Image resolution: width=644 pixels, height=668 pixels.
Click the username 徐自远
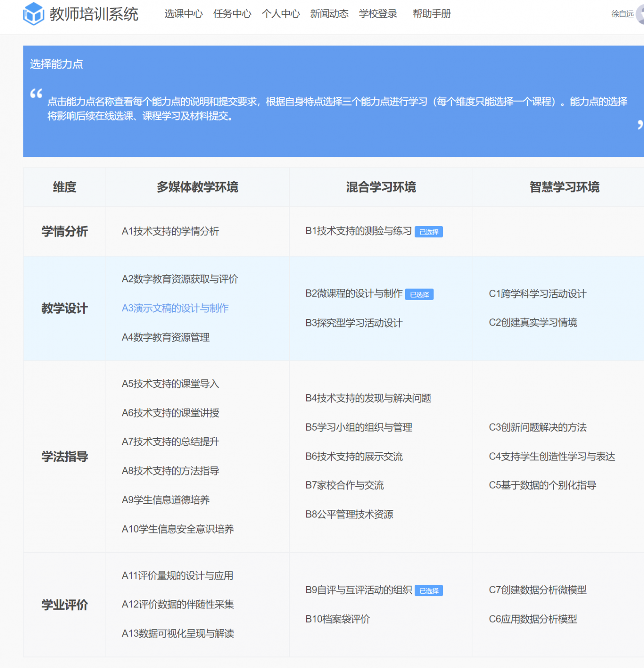(x=622, y=14)
